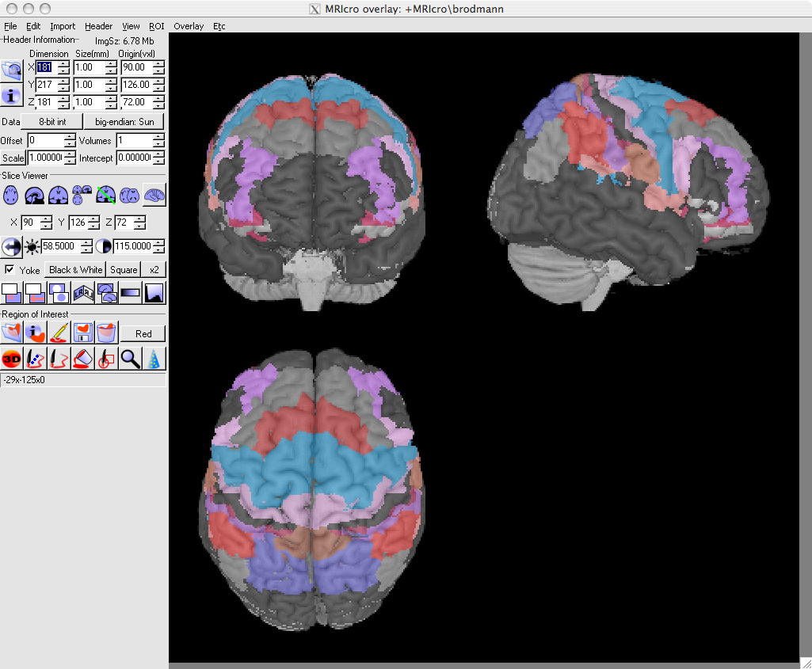Save the ROI with floppy disk icon
Screen dimensions: 812x669
coord(82,333)
